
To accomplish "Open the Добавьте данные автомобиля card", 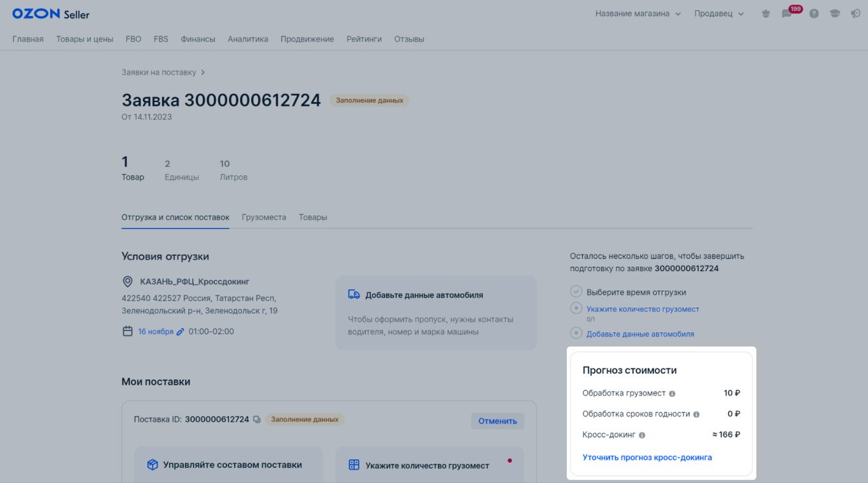I will click(436, 313).
